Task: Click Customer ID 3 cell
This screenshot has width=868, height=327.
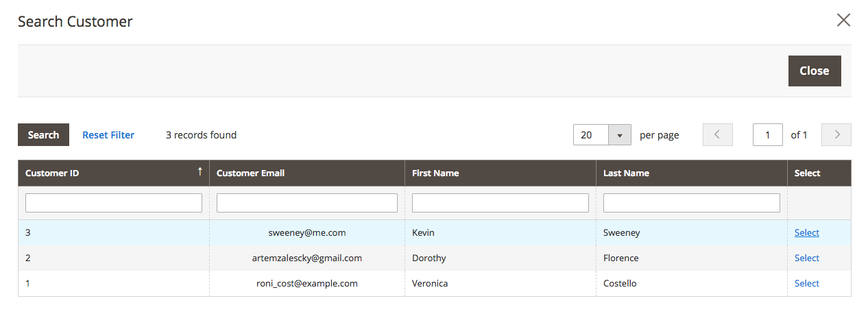Action: pos(114,232)
